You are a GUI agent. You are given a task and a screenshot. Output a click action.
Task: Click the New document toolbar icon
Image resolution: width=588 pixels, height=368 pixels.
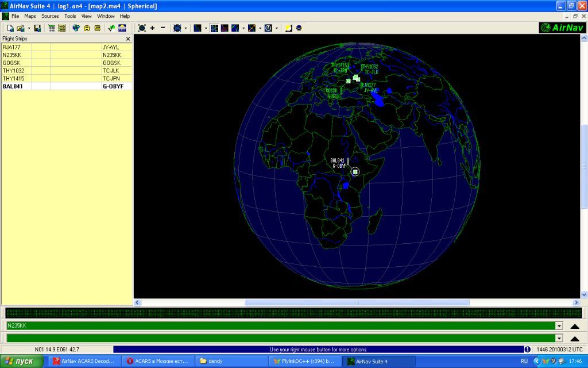pos(10,28)
